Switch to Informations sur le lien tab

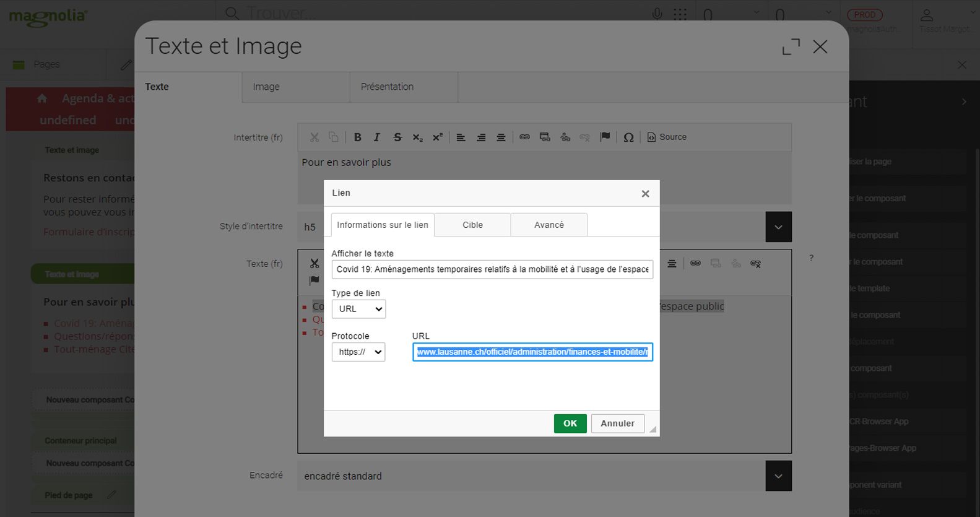pyautogui.click(x=383, y=225)
